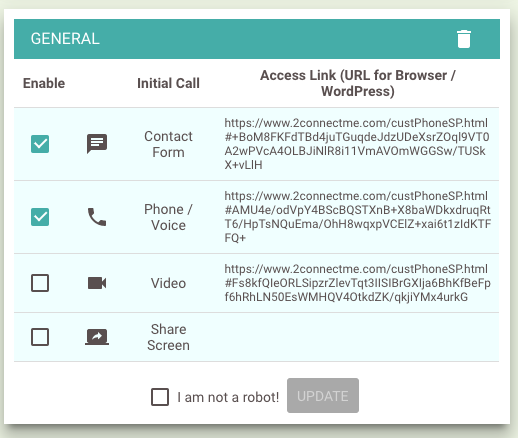Click the Initial Call column header
518x438 pixels.
pos(168,83)
